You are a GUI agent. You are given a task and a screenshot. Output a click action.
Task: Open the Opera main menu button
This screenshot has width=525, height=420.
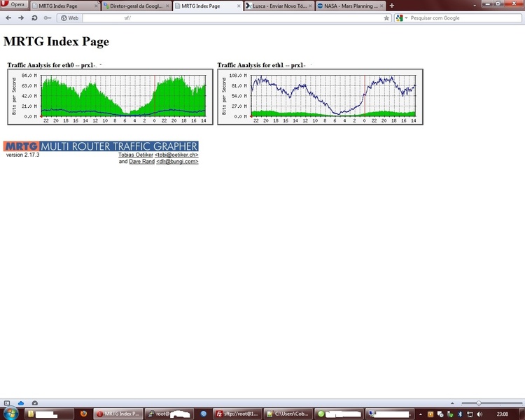[14, 4]
